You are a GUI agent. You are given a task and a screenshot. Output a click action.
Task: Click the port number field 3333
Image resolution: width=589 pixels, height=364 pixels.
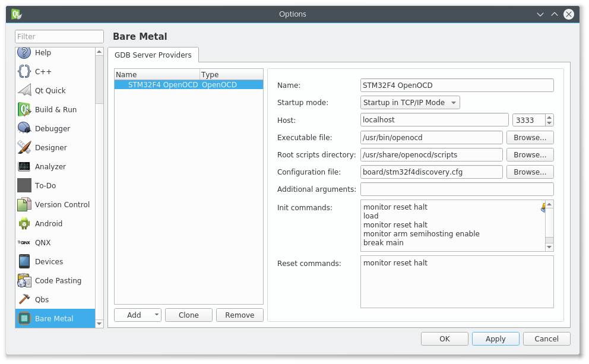529,120
